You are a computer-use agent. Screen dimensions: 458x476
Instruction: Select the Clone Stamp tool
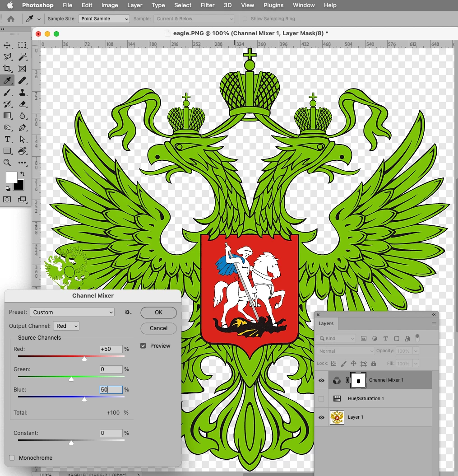pyautogui.click(x=22, y=92)
